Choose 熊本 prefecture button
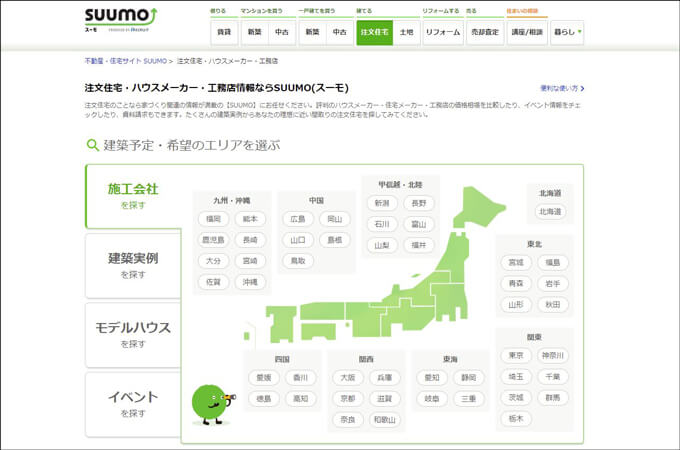The height and width of the screenshot is (450, 680). tap(250, 219)
